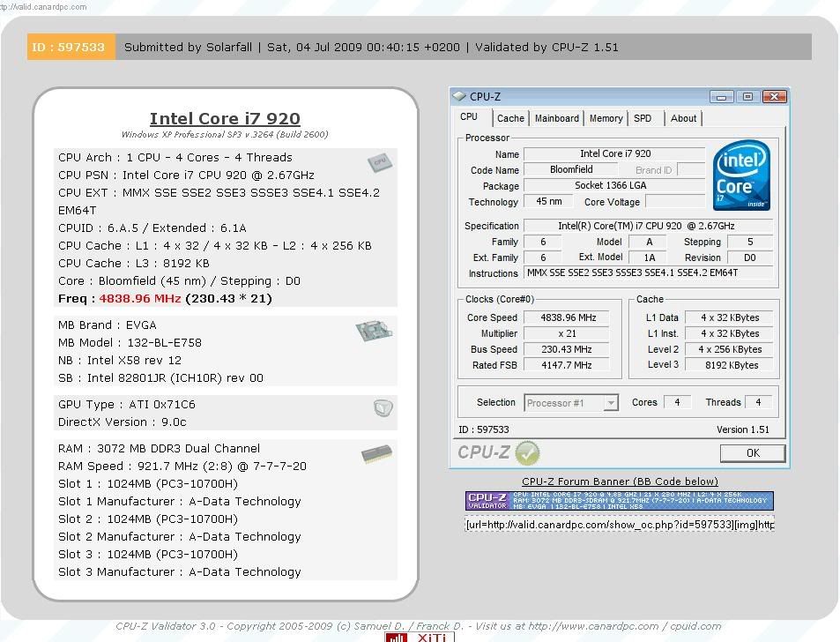The width and height of the screenshot is (840, 642).
Task: Click the Intel Core i7 920 heading
Action: pyautogui.click(x=225, y=119)
